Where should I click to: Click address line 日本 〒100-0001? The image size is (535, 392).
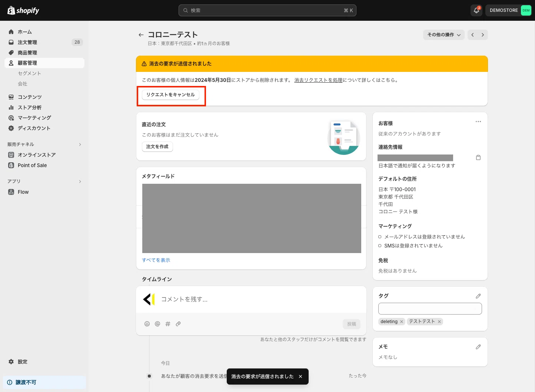tap(397, 189)
